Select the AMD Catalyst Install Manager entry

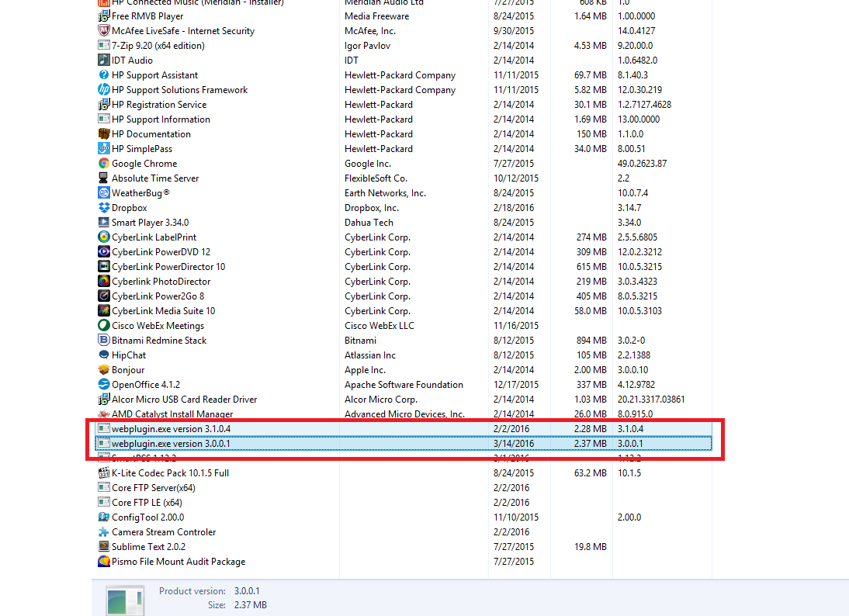pyautogui.click(x=172, y=414)
